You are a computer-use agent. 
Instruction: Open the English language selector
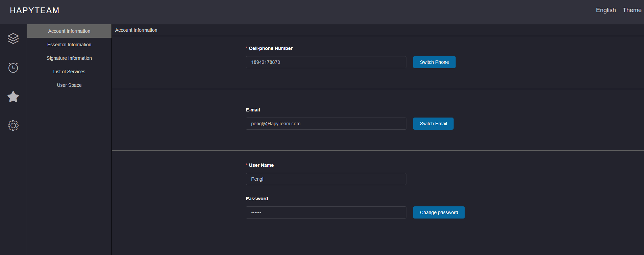tap(606, 10)
